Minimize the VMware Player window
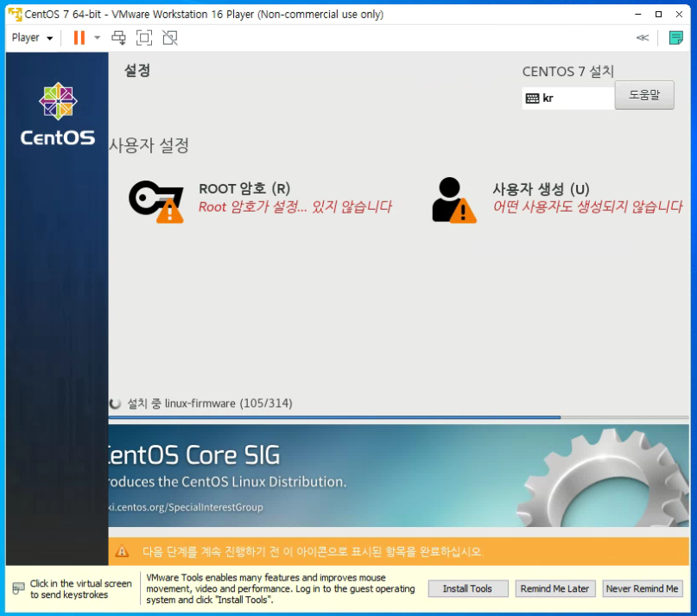Image resolution: width=697 pixels, height=616 pixels. 638,14
